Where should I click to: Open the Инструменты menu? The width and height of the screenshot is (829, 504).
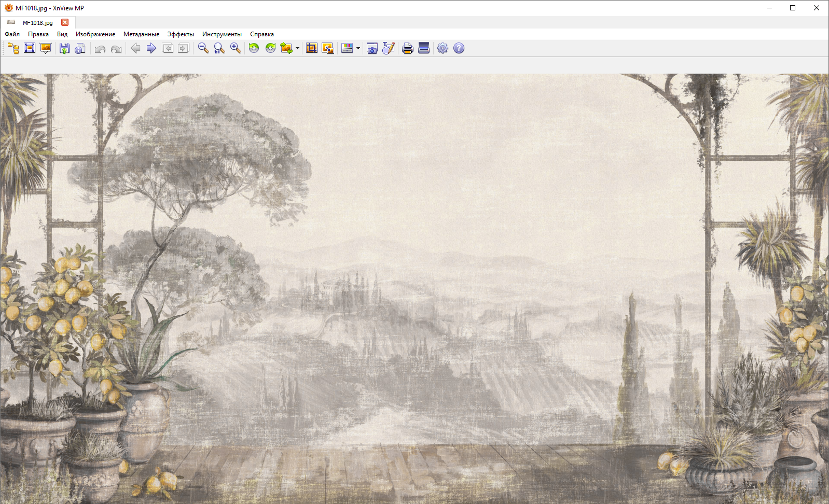(x=222, y=34)
